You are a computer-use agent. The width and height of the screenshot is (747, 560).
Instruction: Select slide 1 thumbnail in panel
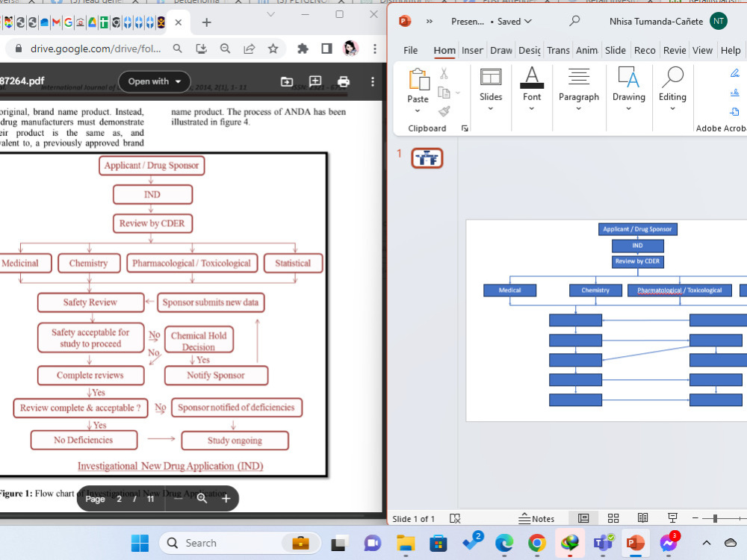(x=427, y=158)
